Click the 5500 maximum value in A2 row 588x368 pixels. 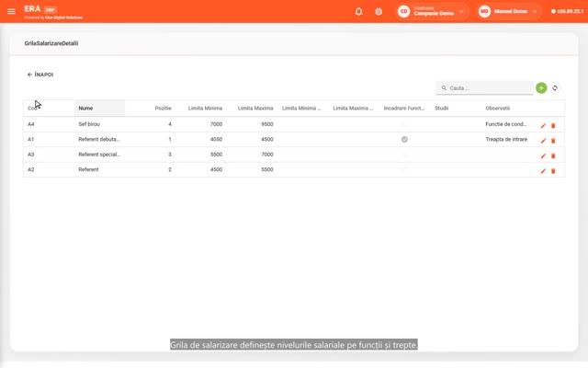tap(267, 169)
